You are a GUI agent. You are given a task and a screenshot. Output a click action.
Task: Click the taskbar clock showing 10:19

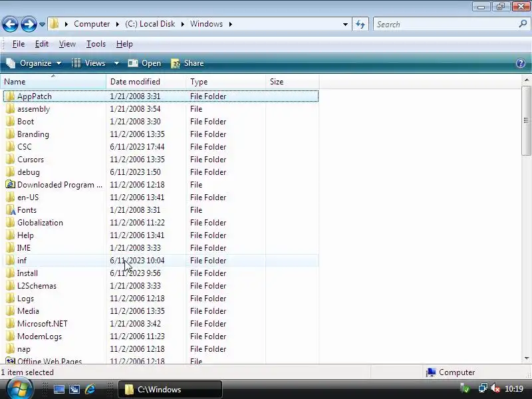(514, 389)
